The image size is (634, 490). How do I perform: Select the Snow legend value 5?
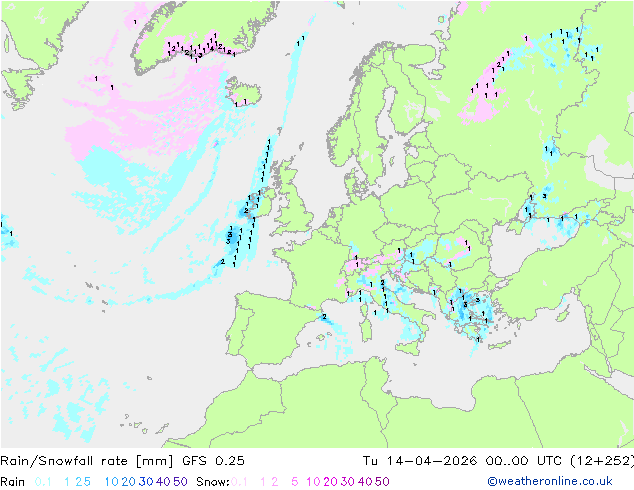coord(295,482)
